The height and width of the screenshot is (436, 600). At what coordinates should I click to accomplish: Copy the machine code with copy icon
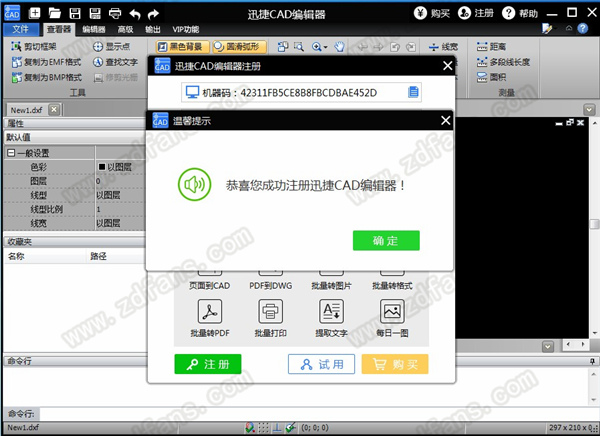[413, 92]
